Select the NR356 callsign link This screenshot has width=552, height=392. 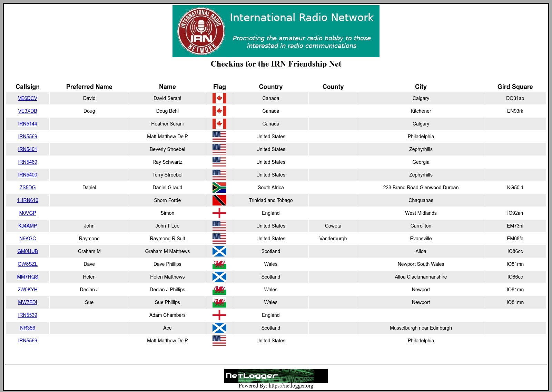28,328
